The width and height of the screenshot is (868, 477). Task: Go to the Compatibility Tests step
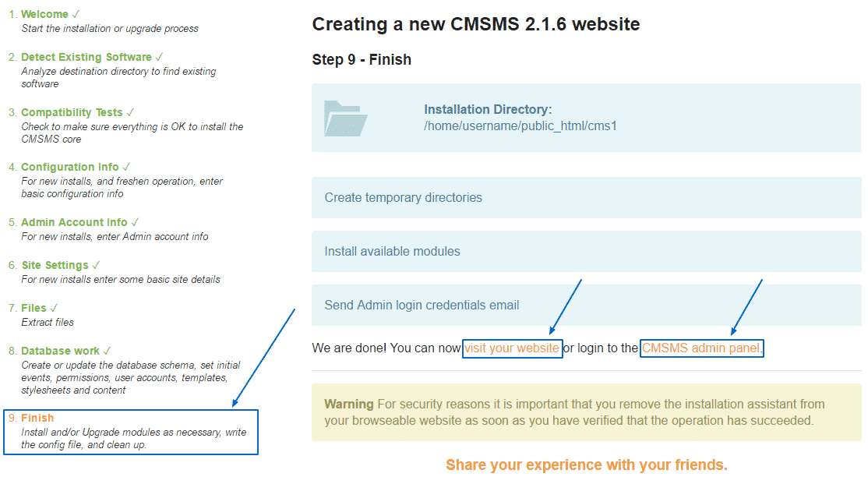pyautogui.click(x=72, y=112)
